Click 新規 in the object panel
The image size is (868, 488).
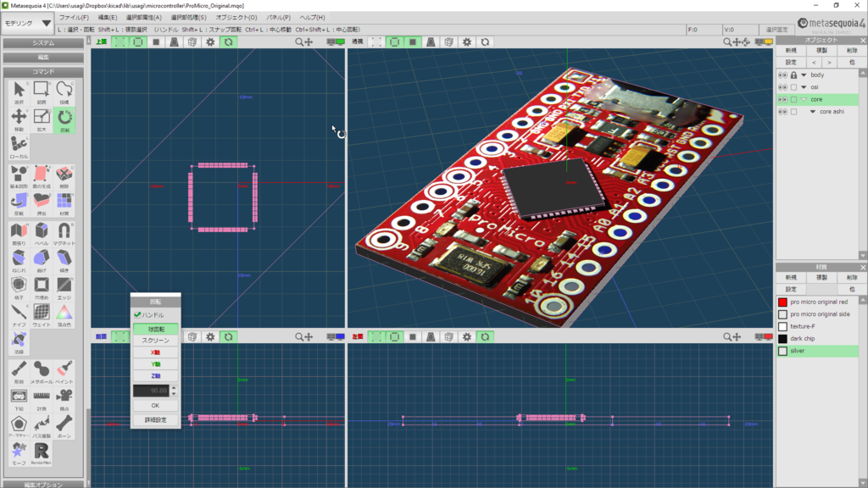coord(791,50)
